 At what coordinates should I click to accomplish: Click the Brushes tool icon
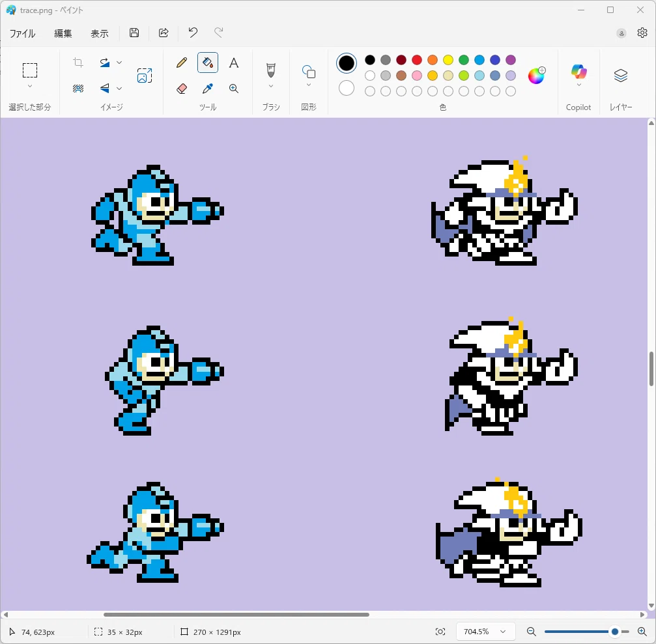pos(271,70)
